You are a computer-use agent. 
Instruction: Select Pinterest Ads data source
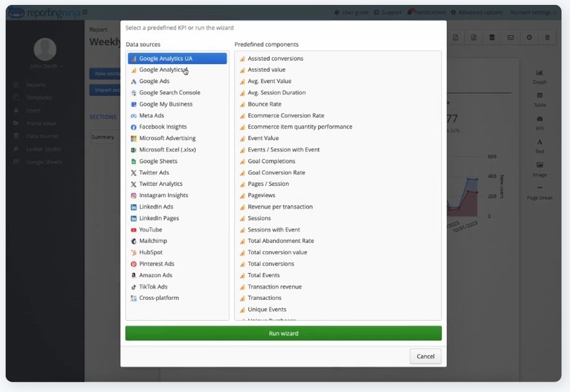click(177, 264)
